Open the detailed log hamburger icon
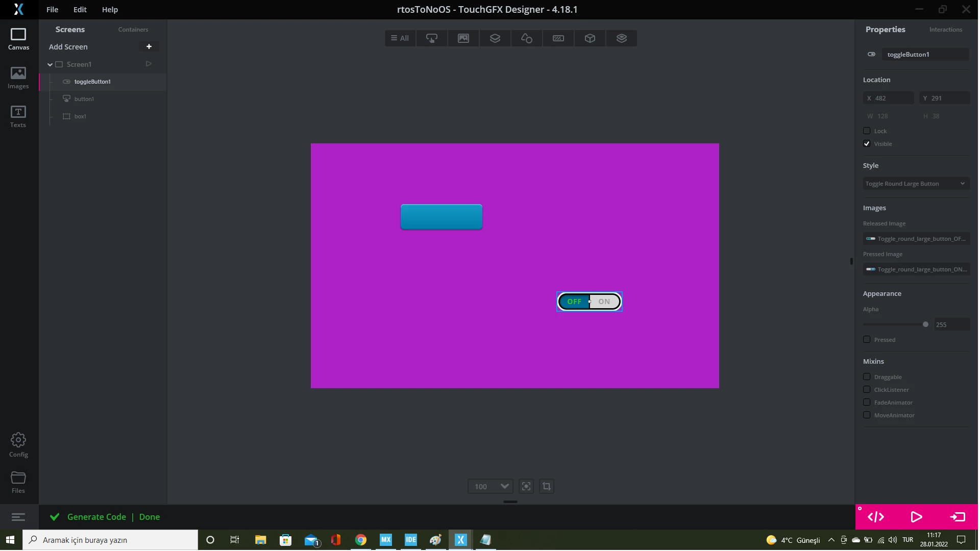This screenshot has width=980, height=551. coord(18,517)
